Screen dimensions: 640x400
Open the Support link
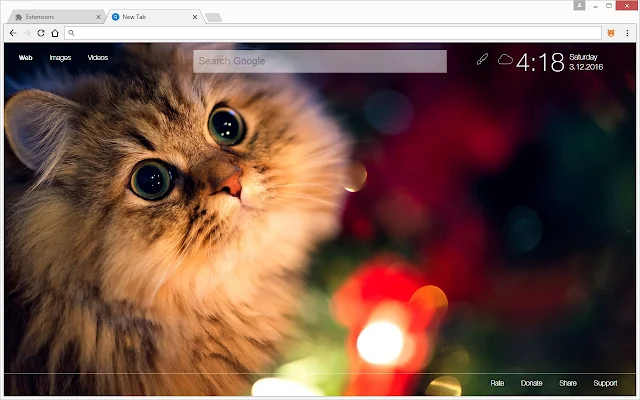point(605,383)
